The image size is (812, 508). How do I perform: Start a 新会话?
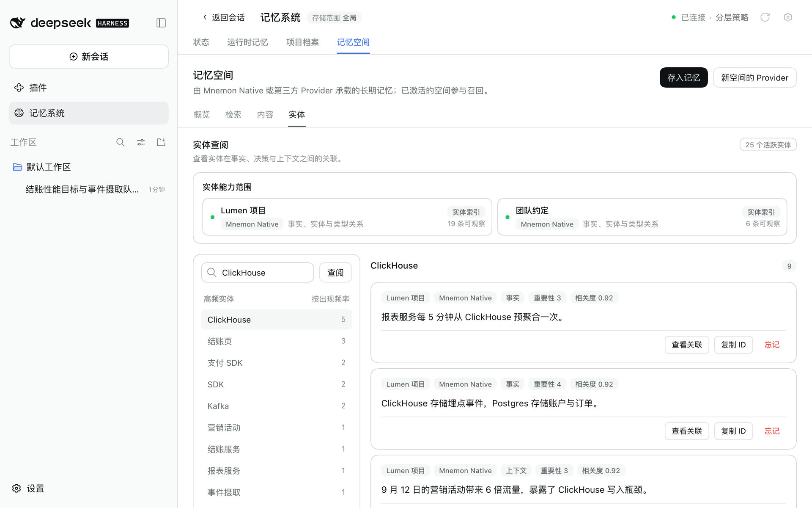point(89,57)
